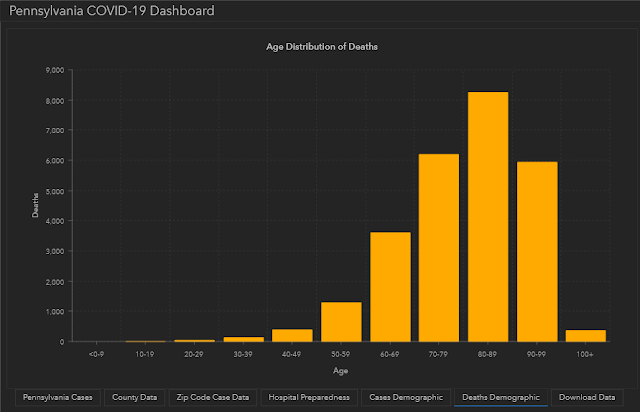This screenshot has width=640, height=412.
Task: Click the 60-69 x-axis label
Action: pyautogui.click(x=389, y=354)
